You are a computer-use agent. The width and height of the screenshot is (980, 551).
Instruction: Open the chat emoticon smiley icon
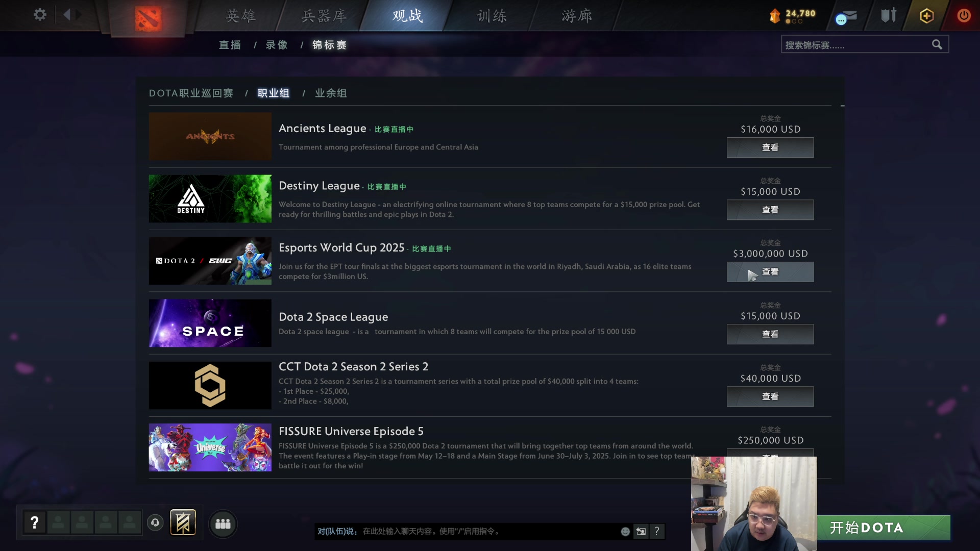pos(625,531)
